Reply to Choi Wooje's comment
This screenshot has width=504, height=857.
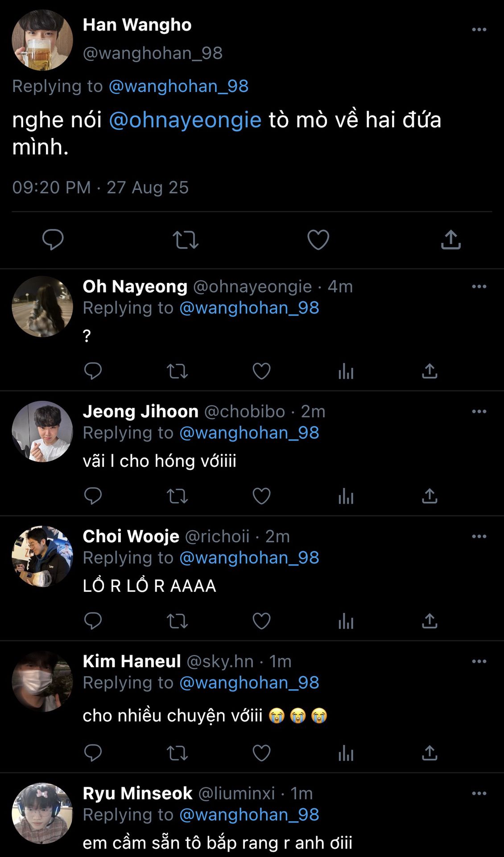[x=93, y=621]
